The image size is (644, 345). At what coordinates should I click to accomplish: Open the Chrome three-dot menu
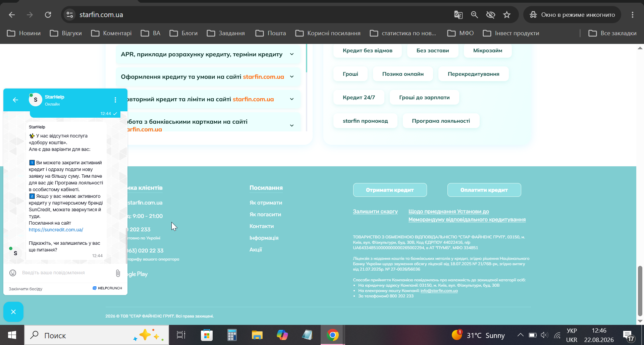coord(632,15)
